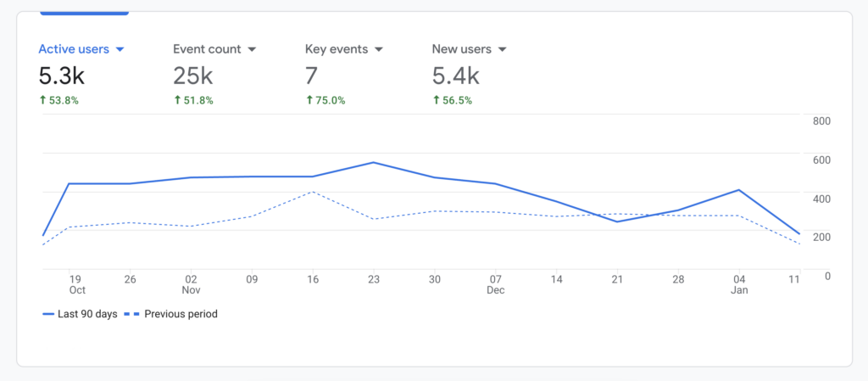868x381 pixels.
Task: Click the dashed Previous period legend item
Action: [x=172, y=314]
